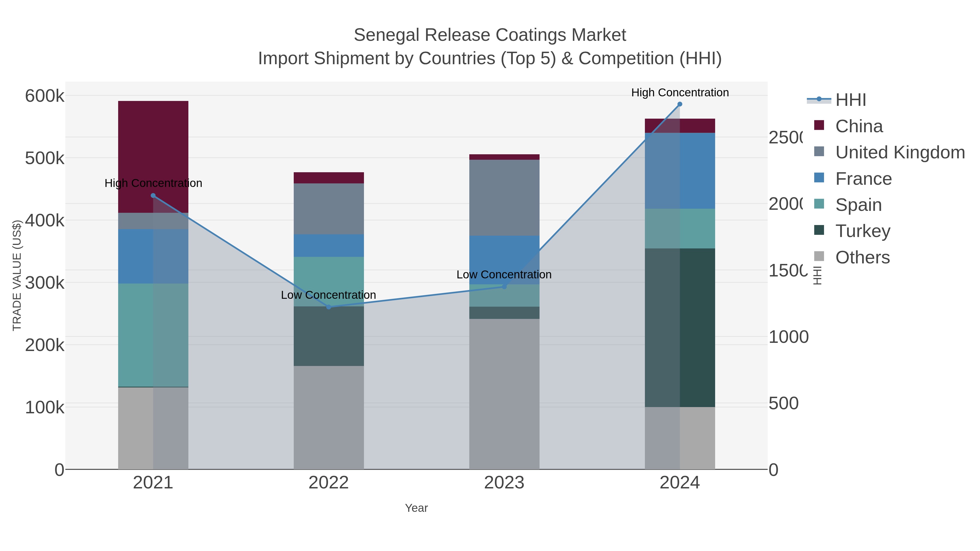The height and width of the screenshot is (551, 980).
Task: Click the France bar segment for 2022
Action: [x=329, y=246]
